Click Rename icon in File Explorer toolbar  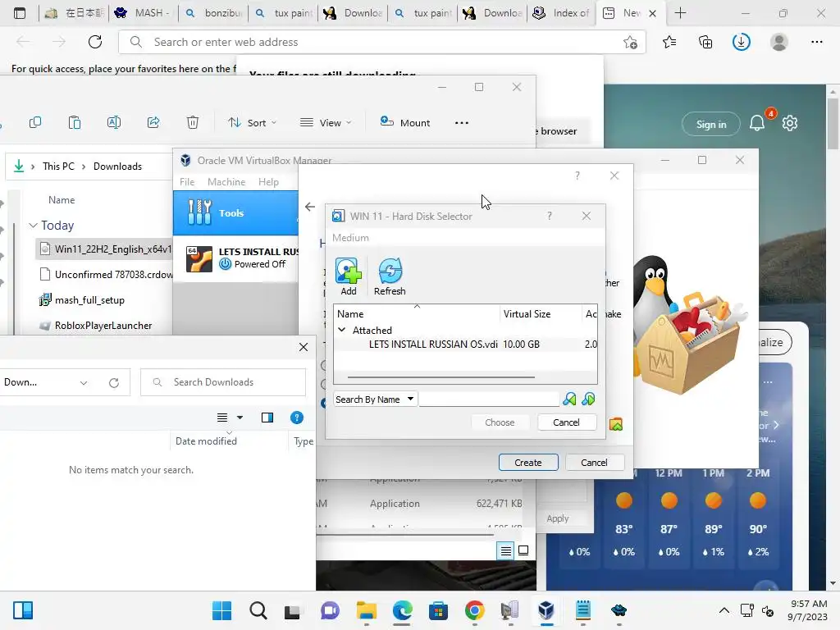click(113, 123)
